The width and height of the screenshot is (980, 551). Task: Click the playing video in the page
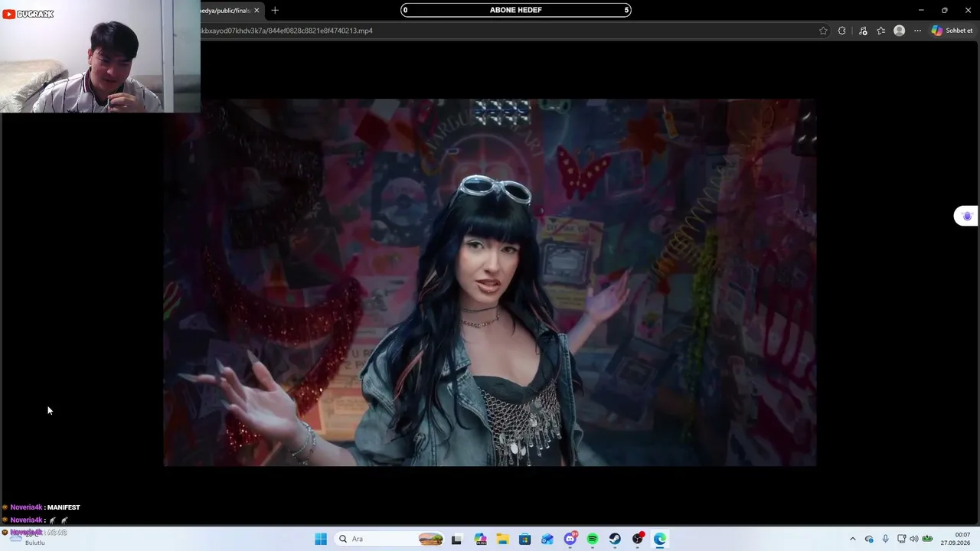pyautogui.click(x=490, y=282)
